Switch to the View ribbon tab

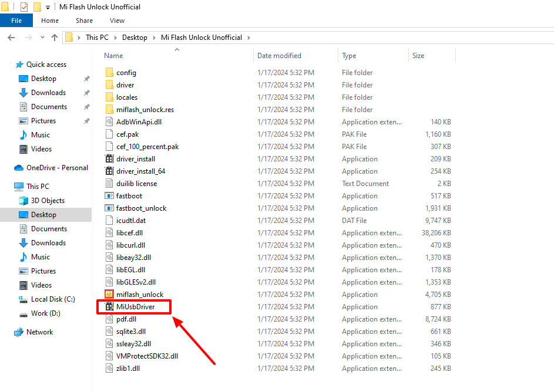tap(117, 21)
